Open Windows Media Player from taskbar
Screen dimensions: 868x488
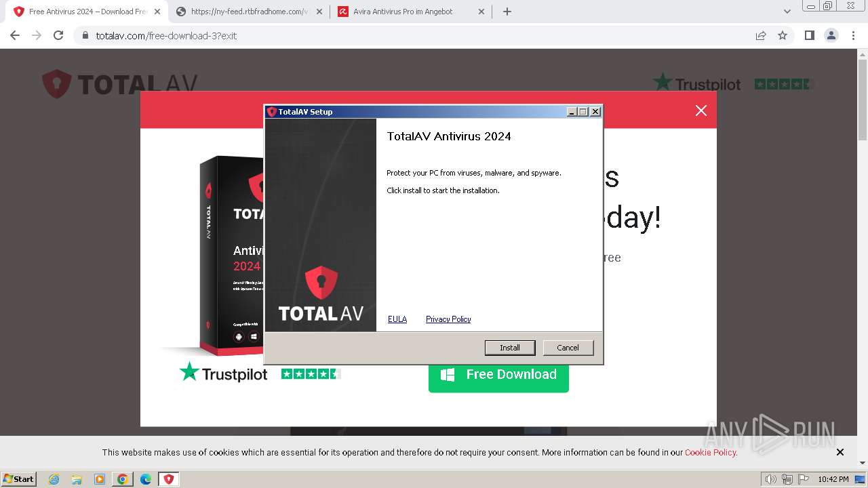[x=100, y=479]
